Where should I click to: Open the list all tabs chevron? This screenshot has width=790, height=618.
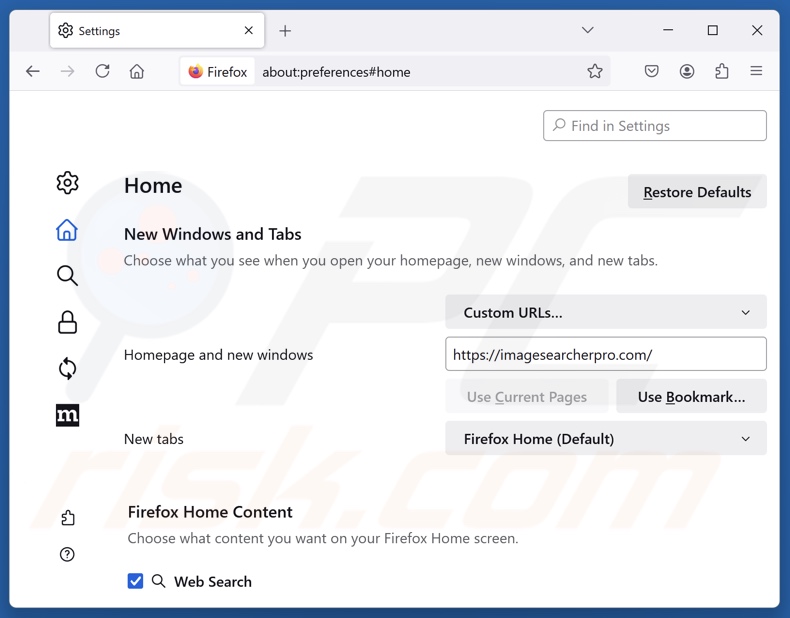587,30
